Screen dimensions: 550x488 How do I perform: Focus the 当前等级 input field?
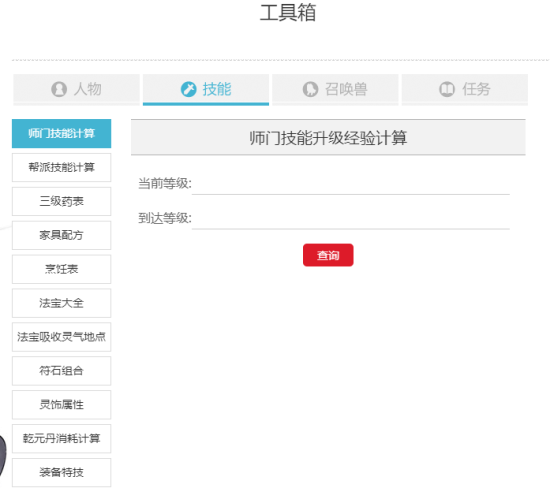click(350, 184)
